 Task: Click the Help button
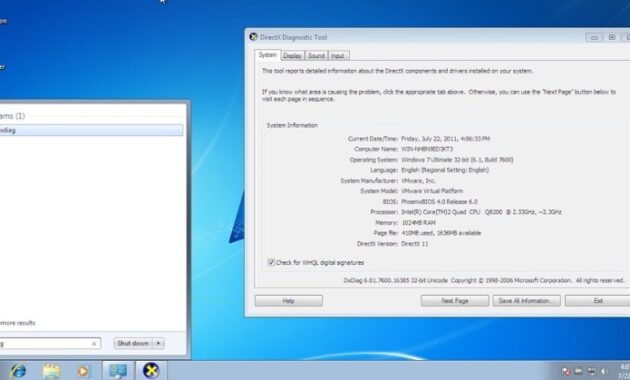pos(288,301)
